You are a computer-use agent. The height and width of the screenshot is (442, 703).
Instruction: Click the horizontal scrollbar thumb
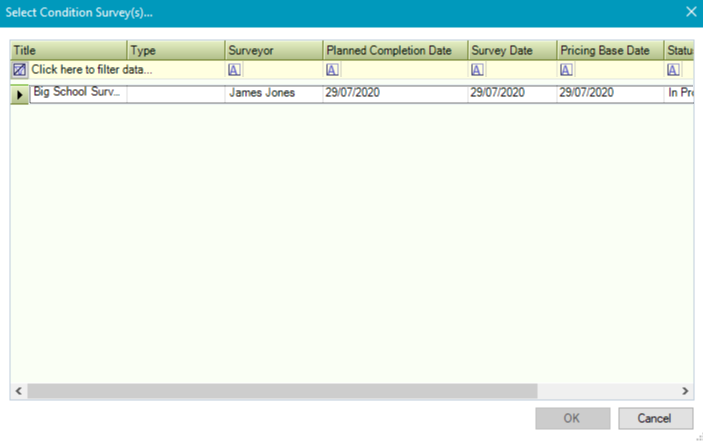(x=282, y=391)
